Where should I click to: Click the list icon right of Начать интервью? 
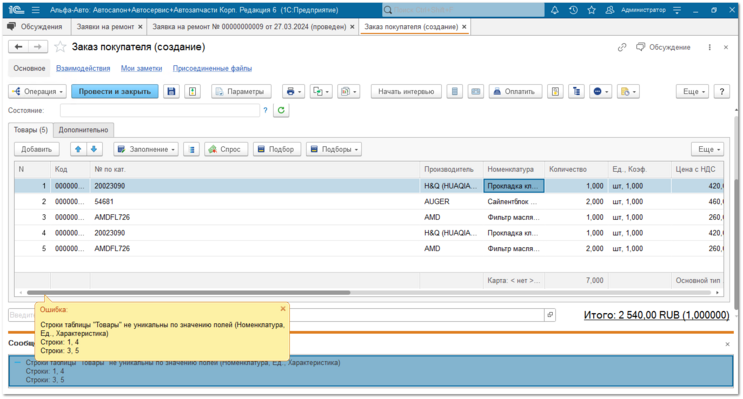[x=454, y=91]
